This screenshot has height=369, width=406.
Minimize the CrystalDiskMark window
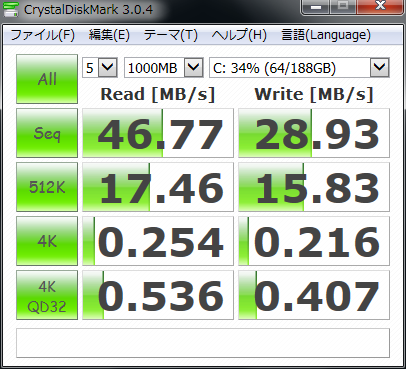(316, 7)
